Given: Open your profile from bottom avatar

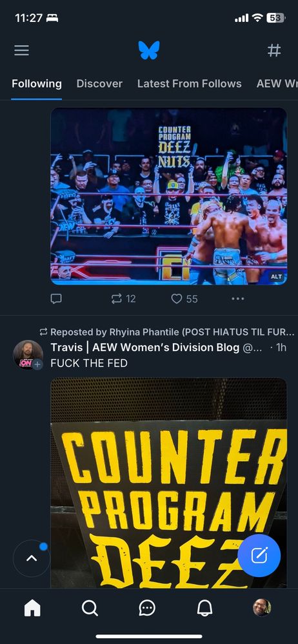Looking at the screenshot, I should click(262, 607).
